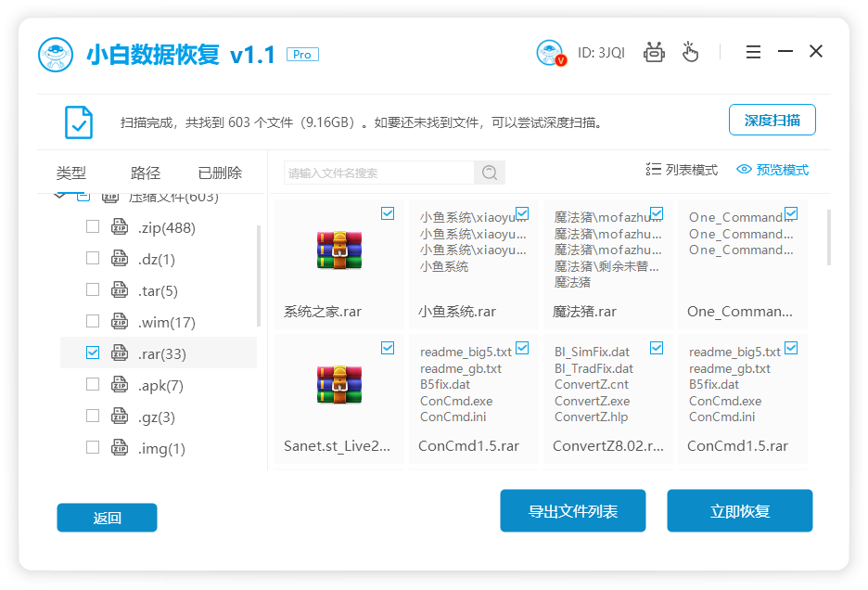Switch to the 已删除 tab
This screenshot has height=590, width=868.
(x=220, y=173)
